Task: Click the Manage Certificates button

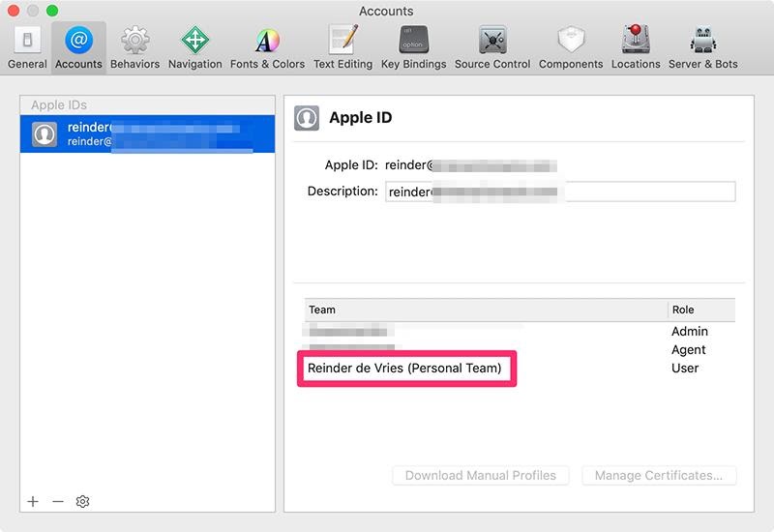Action: point(659,476)
